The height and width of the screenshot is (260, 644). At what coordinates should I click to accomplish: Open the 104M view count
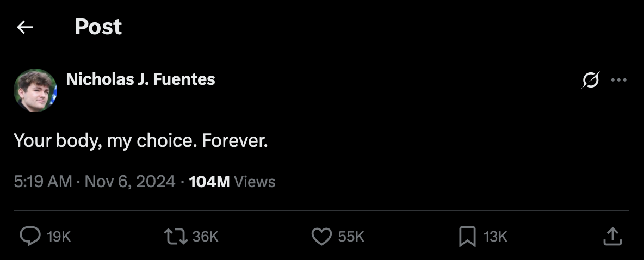(209, 182)
